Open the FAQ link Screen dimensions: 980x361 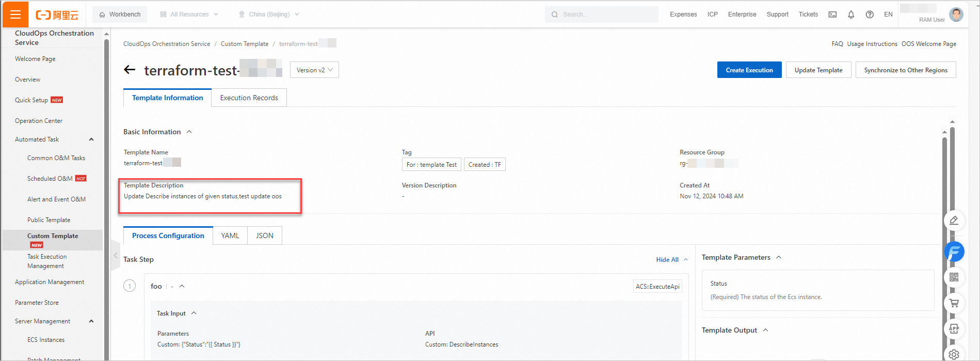click(837, 44)
